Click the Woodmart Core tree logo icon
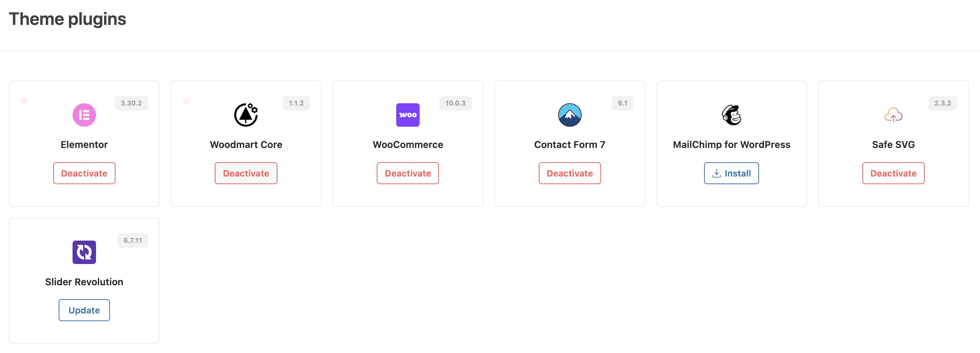Image resolution: width=980 pixels, height=353 pixels. pos(246,115)
